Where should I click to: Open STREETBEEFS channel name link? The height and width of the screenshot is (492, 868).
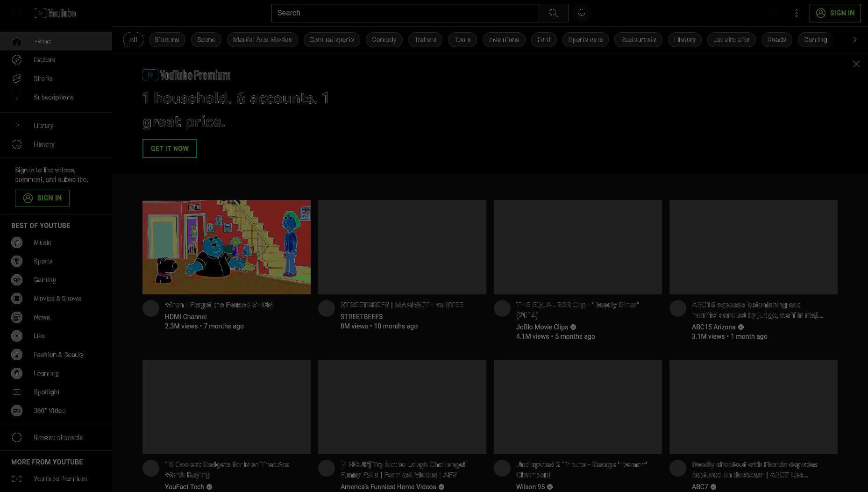(362, 317)
